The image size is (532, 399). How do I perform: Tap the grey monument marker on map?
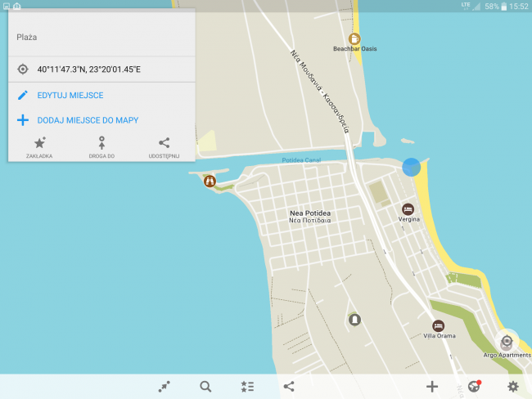click(x=354, y=320)
